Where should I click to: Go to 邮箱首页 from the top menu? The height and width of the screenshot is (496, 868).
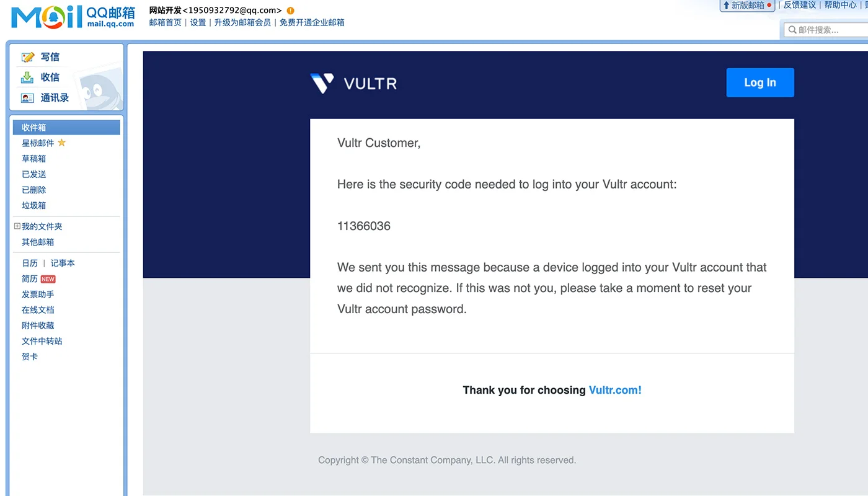(x=164, y=22)
